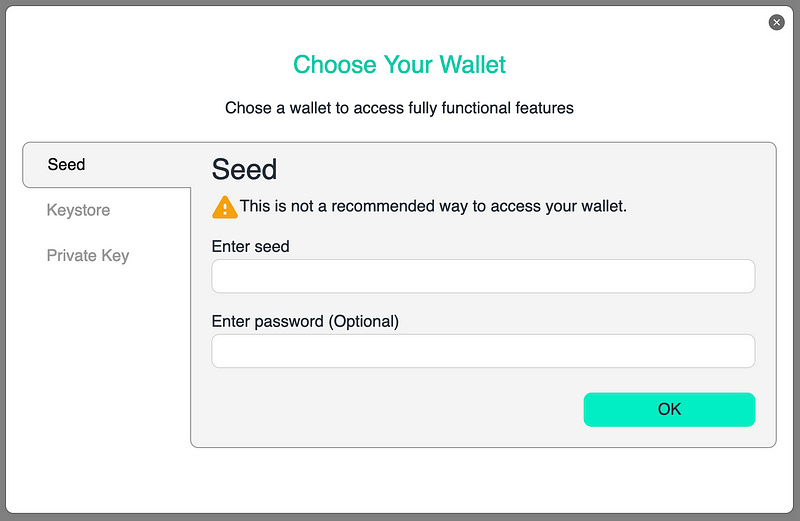This screenshot has height=521, width=800.
Task: Click the Choose Your Wallet title
Action: click(x=399, y=65)
